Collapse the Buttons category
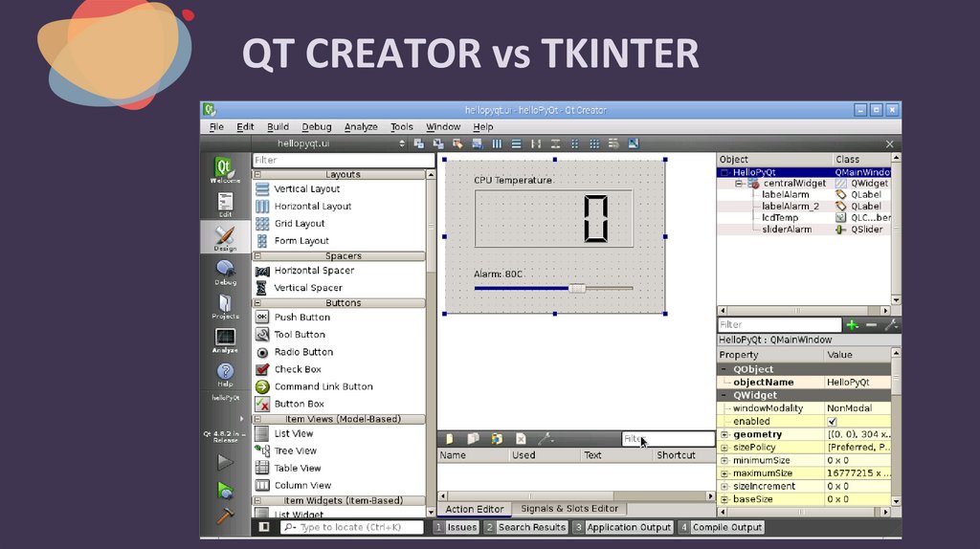This screenshot has width=980, height=549. pos(257,303)
